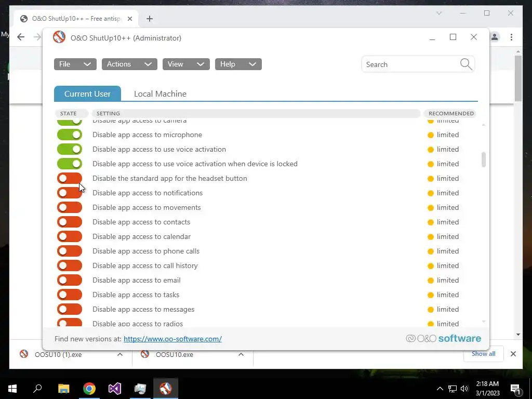Close the O&O ShutUp10++ browser tab
The width and height of the screenshot is (532, 399).
pyautogui.click(x=129, y=19)
